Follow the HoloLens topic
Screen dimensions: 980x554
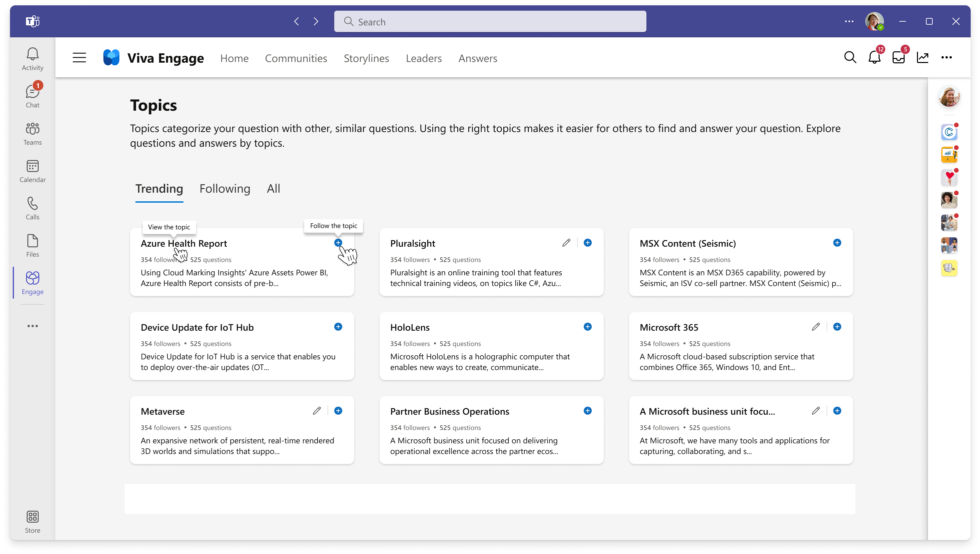tap(587, 327)
